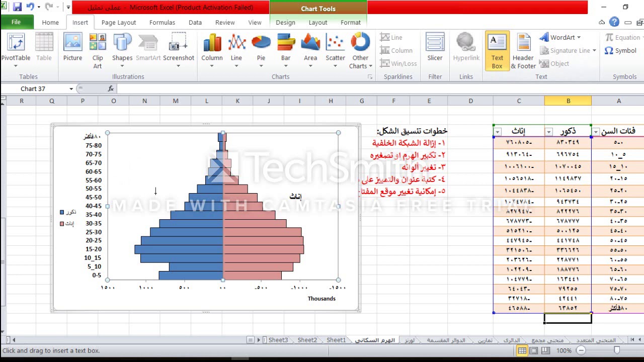Switch to the Data tab
The width and height of the screenshot is (644, 362).
click(x=195, y=22)
